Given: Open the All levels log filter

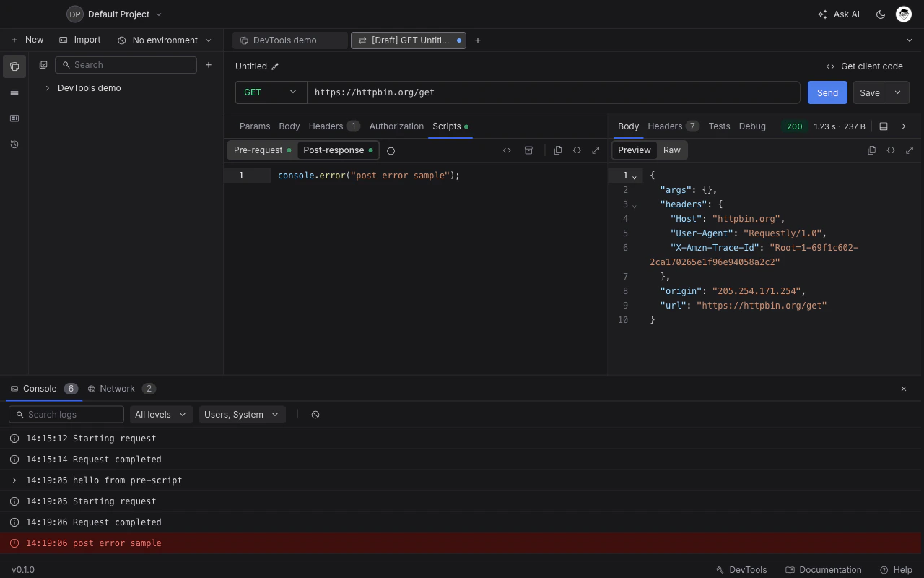Looking at the screenshot, I should pyautogui.click(x=161, y=415).
